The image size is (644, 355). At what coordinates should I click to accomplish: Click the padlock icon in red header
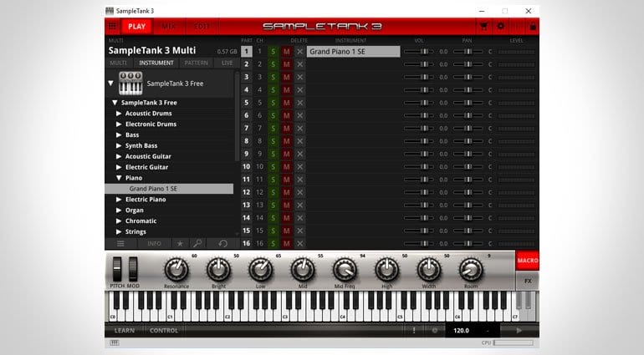[x=533, y=27]
